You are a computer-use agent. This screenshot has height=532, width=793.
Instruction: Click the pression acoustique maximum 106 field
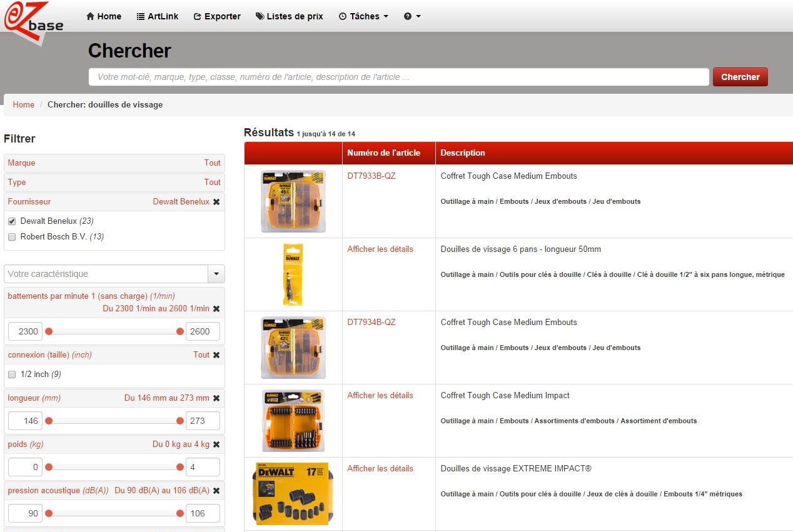point(203,513)
